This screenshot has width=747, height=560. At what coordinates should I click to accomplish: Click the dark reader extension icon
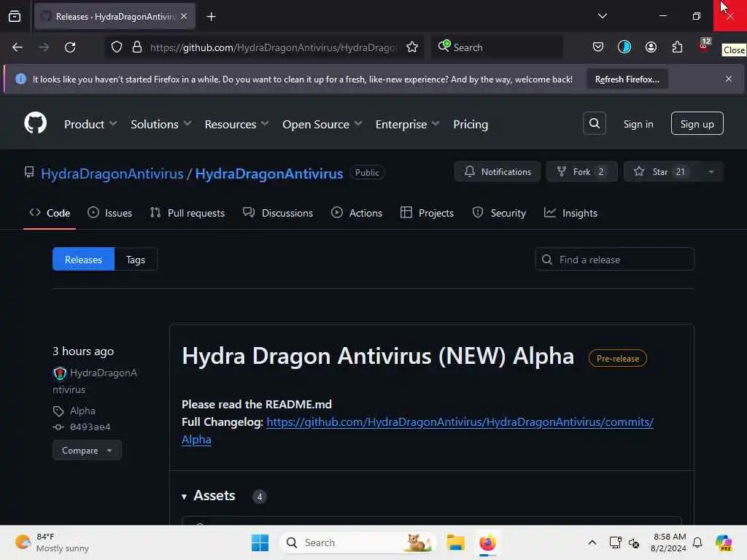(x=624, y=47)
